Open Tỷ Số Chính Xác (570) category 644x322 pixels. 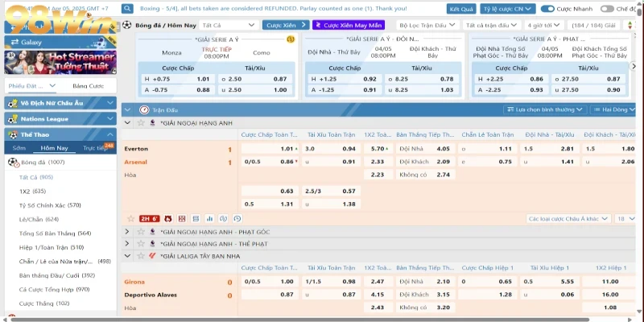[50, 205]
